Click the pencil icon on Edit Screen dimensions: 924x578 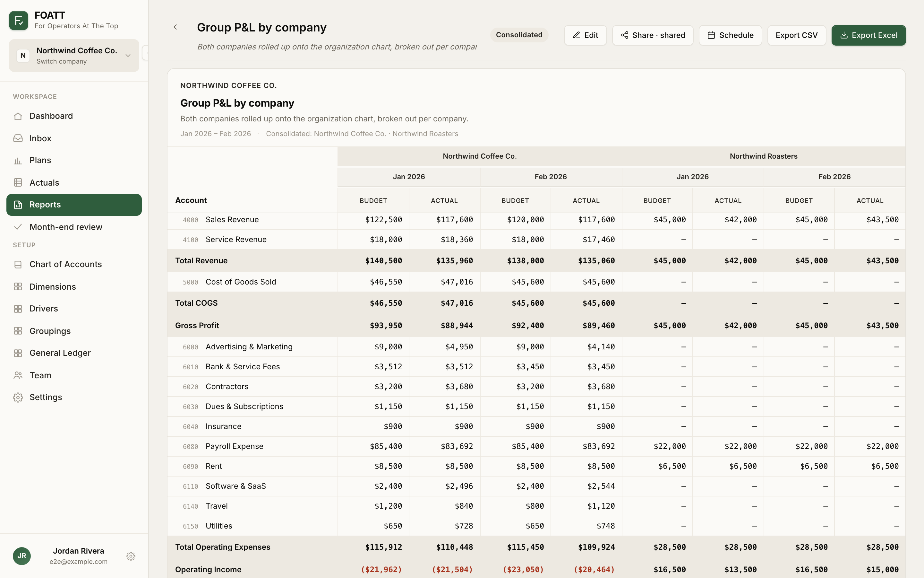pos(577,35)
